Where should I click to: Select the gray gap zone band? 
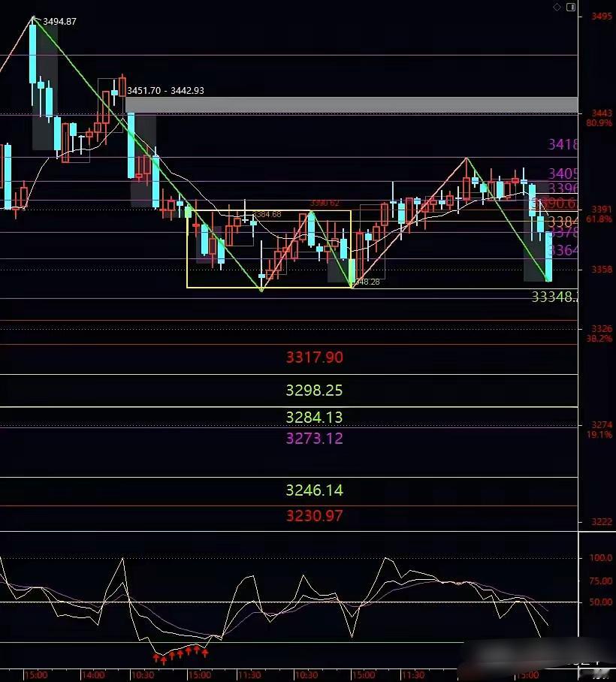[352, 105]
